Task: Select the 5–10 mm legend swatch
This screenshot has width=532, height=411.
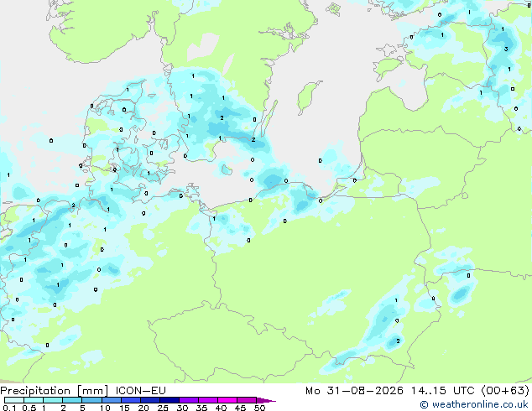Action: click(91, 400)
